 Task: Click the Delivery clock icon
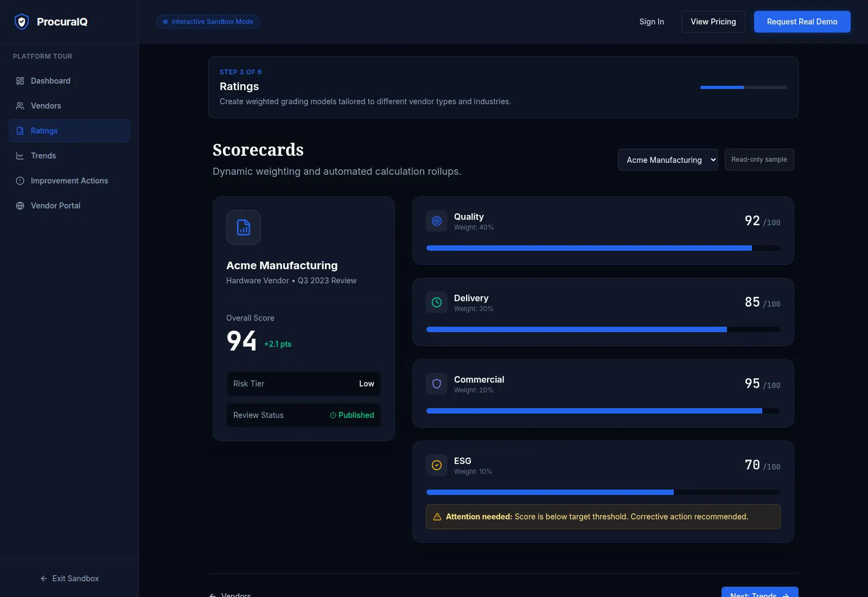tap(437, 302)
